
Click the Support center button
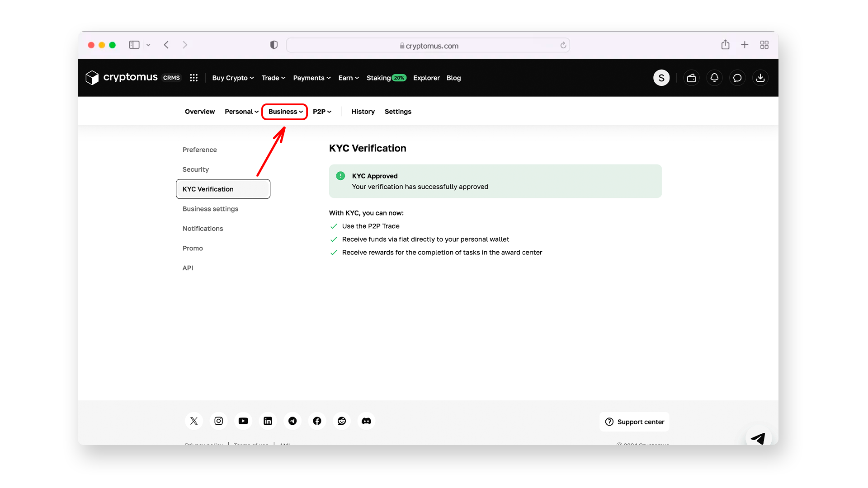point(634,422)
